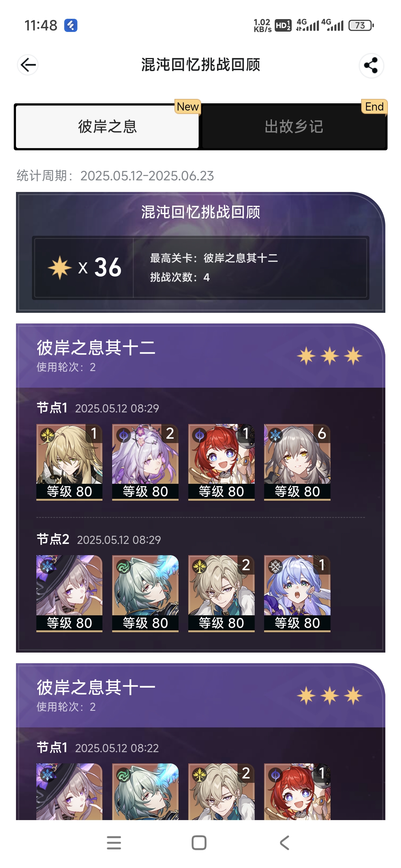Select red-haired character in 其十二 节点1
Viewport: 401px width, 868px height.
pyautogui.click(x=221, y=462)
